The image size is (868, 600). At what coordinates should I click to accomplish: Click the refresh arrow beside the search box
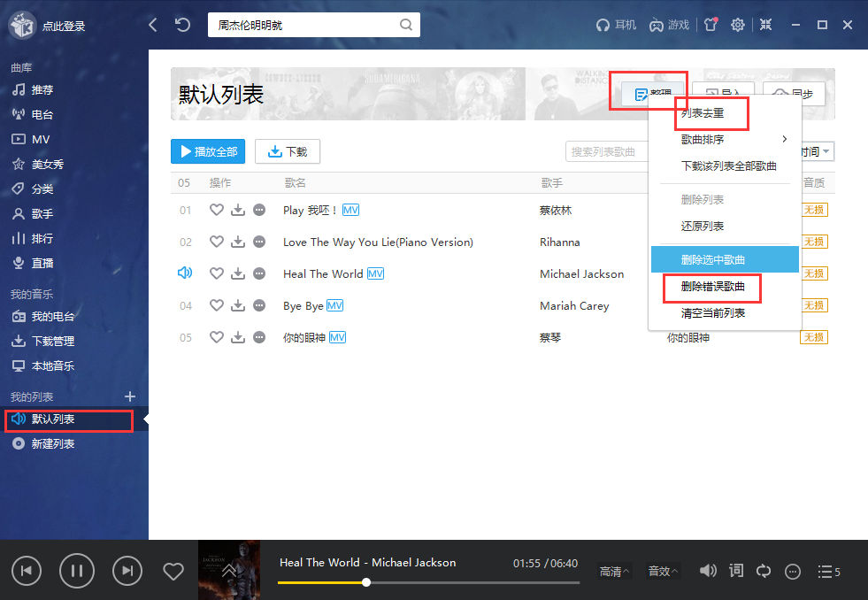pos(182,25)
